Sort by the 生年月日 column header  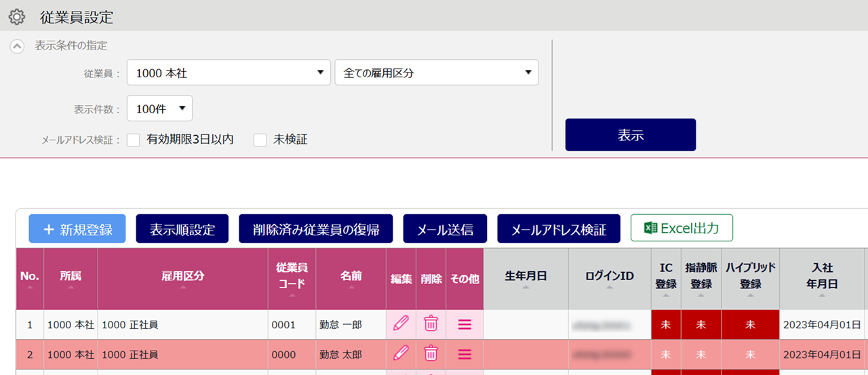(526, 279)
